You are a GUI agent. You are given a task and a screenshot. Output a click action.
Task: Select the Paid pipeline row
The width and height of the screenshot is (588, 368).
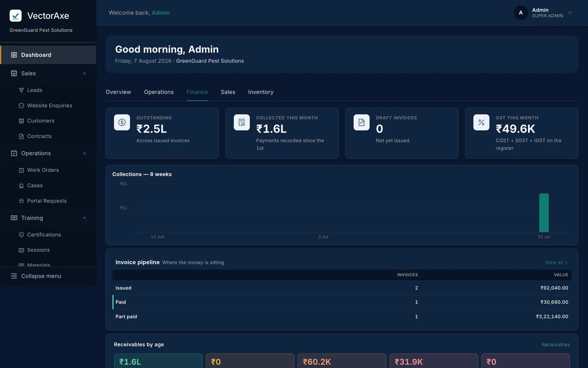pos(342,302)
